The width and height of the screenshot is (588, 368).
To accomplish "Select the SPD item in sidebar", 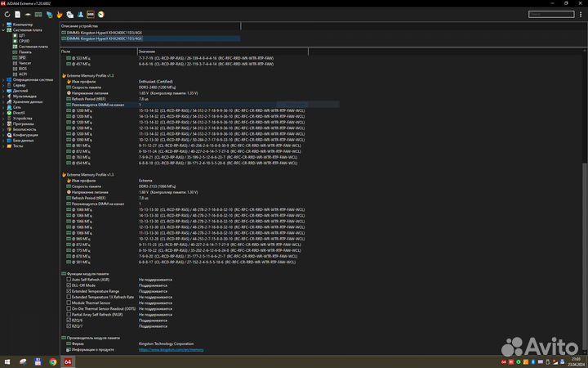I will pyautogui.click(x=21, y=58).
